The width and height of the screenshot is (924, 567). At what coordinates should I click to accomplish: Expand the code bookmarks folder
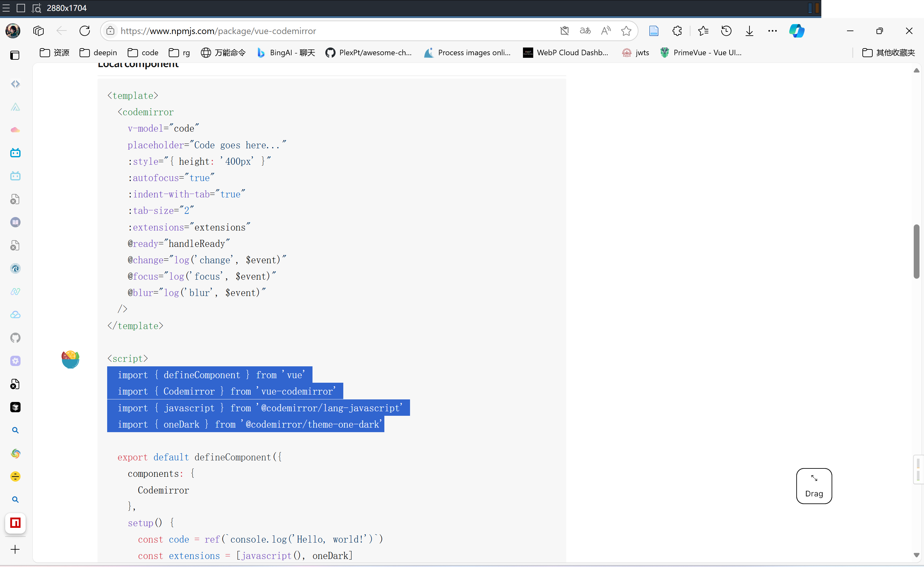pyautogui.click(x=143, y=53)
